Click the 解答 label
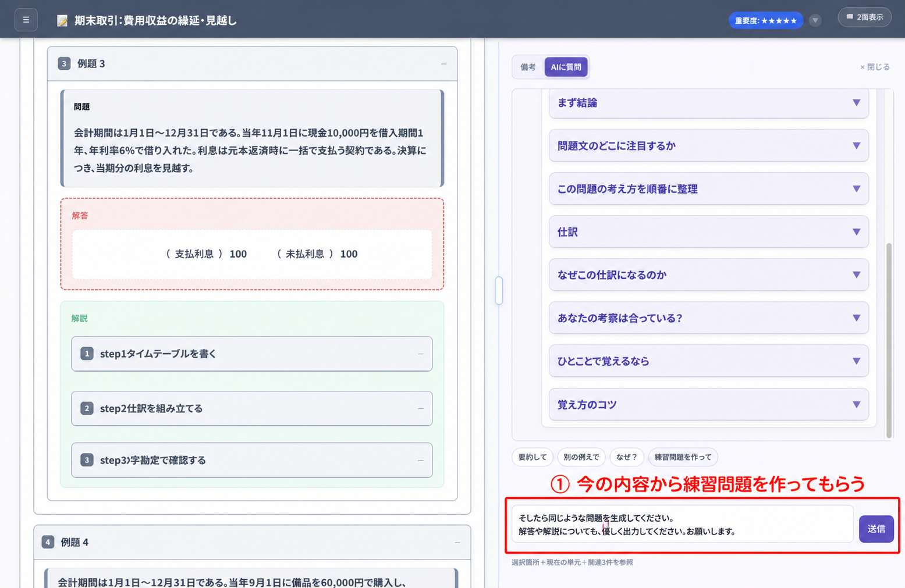 tap(80, 216)
